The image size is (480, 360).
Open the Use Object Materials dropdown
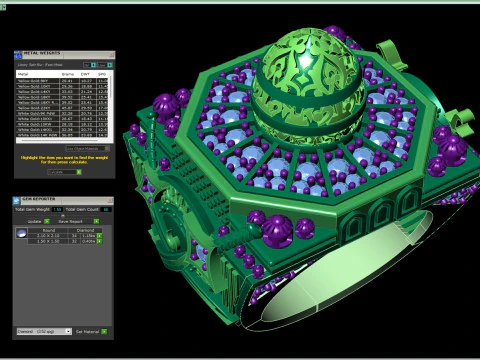point(88,149)
